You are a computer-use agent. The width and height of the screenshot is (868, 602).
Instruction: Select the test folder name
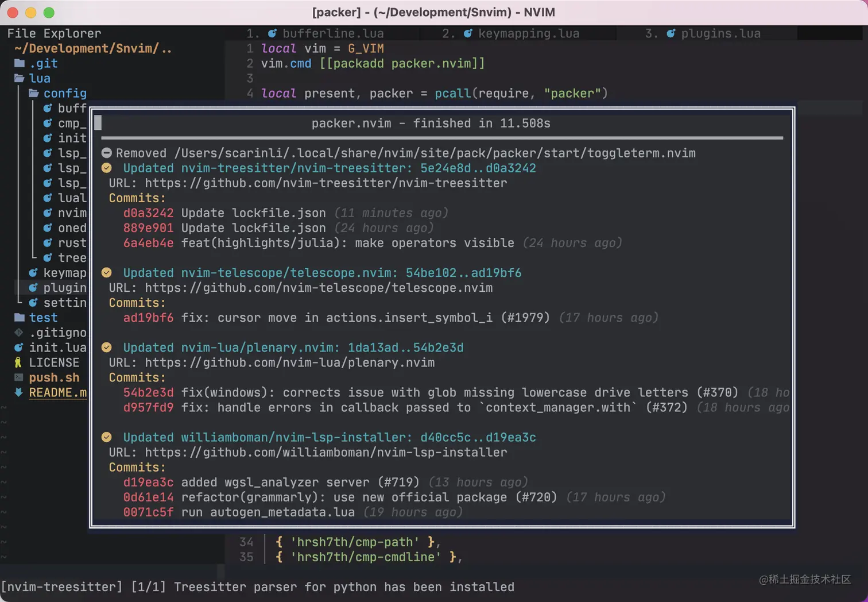click(44, 317)
